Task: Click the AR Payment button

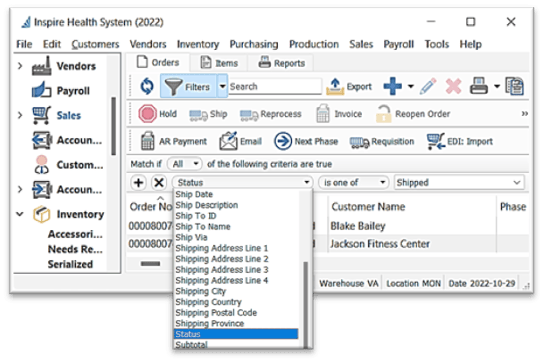Action: (173, 141)
